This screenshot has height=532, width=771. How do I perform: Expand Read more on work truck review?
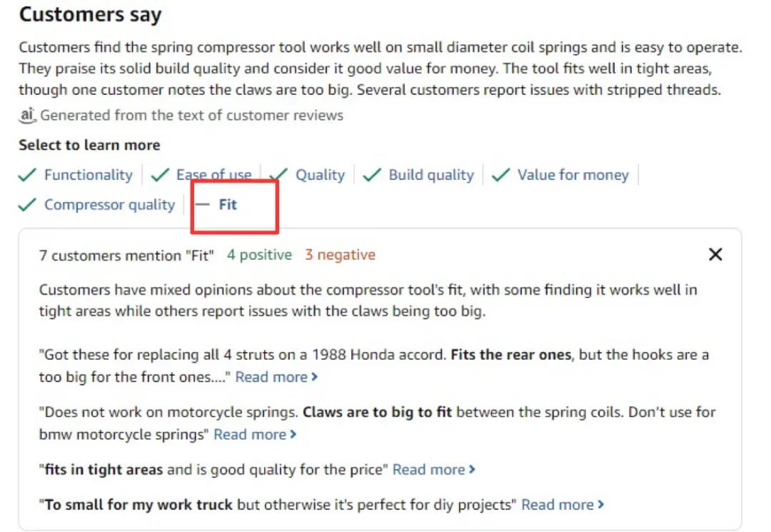coord(563,505)
